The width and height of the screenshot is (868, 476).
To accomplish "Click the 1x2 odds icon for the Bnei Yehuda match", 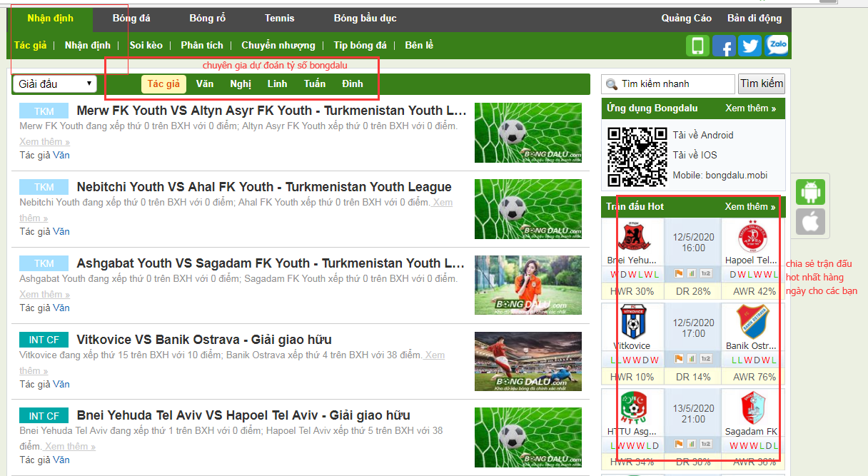I will pos(705,273).
